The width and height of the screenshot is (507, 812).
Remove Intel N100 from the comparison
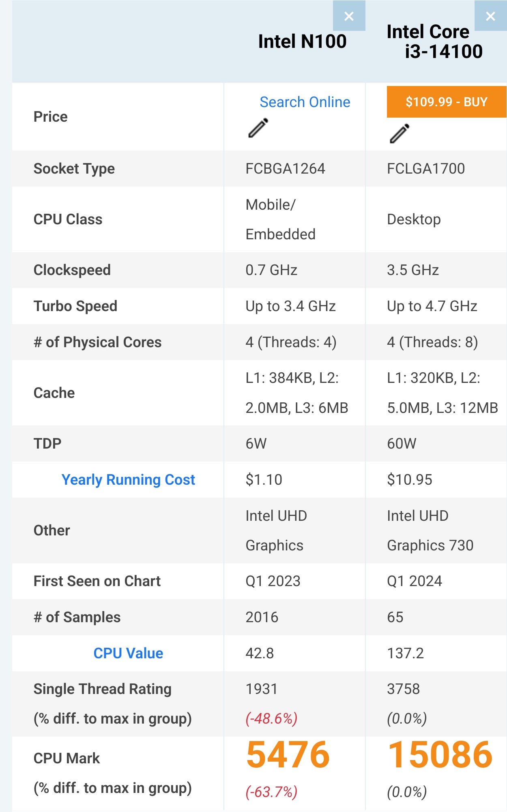tap(349, 16)
